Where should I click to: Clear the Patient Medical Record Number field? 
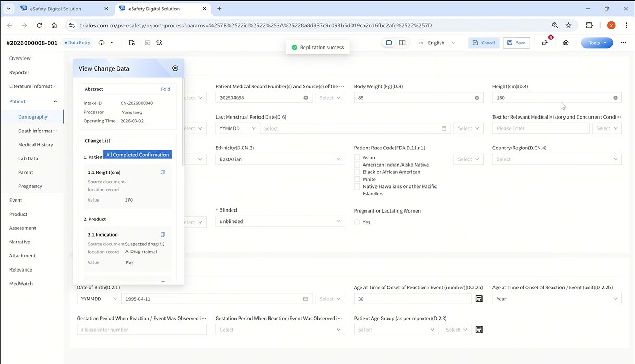[x=305, y=98]
